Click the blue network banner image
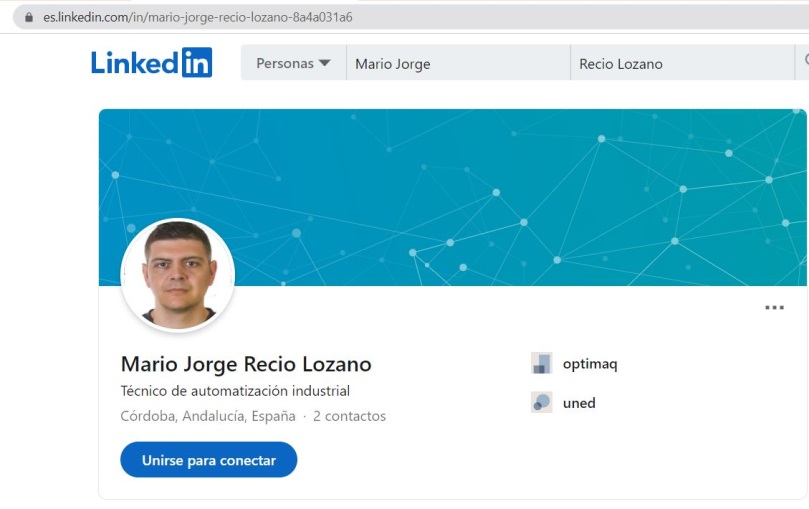Viewport: 809px width, 509px height. [500, 190]
